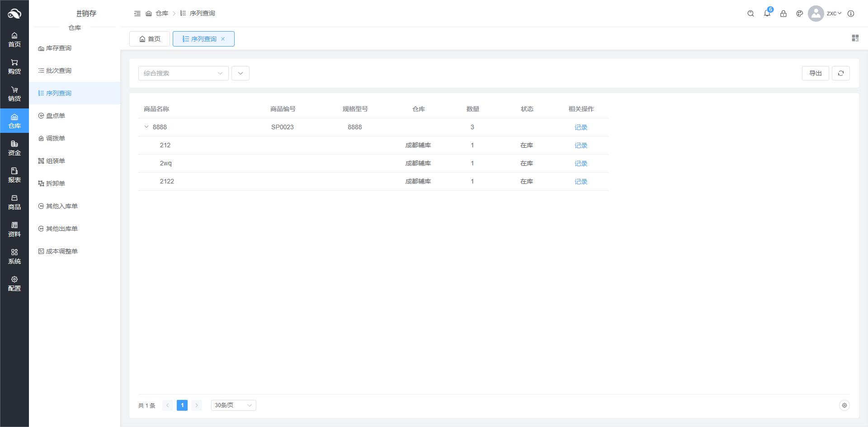Click the lock screen icon

click(x=783, y=14)
